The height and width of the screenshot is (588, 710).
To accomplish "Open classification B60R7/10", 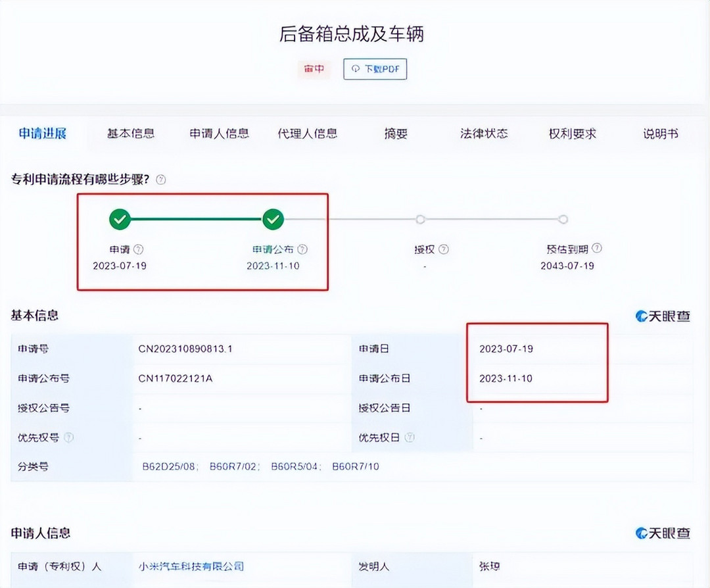I will [x=356, y=466].
